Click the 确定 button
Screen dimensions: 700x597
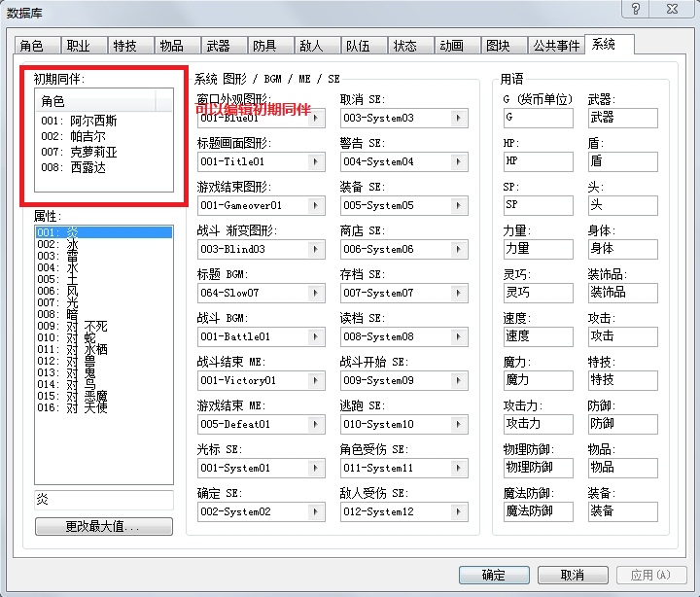(x=494, y=575)
